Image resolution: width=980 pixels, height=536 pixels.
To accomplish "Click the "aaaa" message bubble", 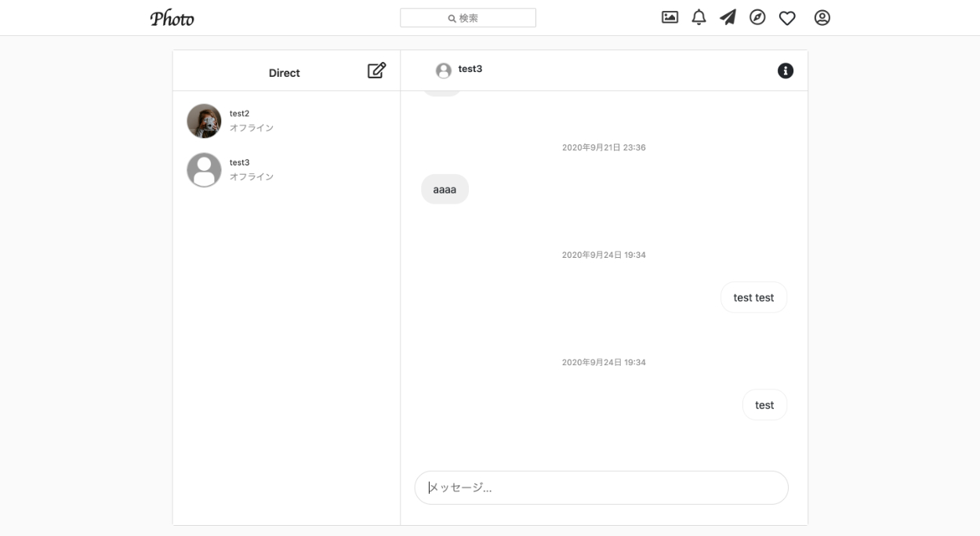I will (x=445, y=190).
